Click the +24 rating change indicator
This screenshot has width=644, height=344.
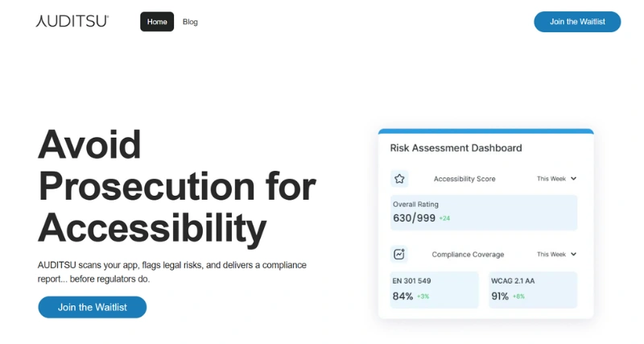[444, 218]
